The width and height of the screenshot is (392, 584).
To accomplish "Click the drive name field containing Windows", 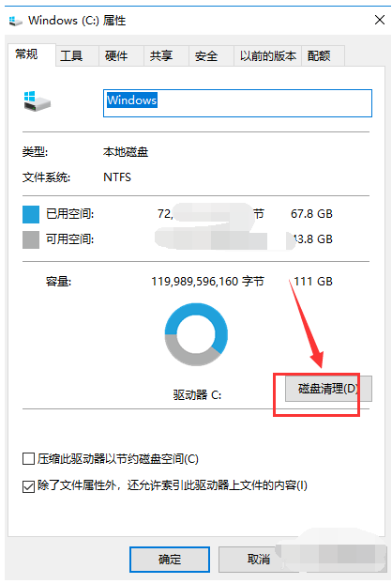I will (x=237, y=103).
